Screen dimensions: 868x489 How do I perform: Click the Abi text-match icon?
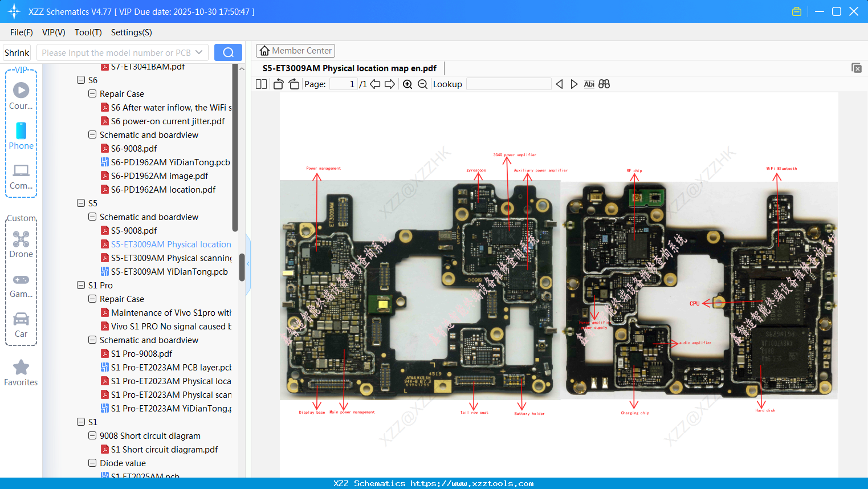589,84
